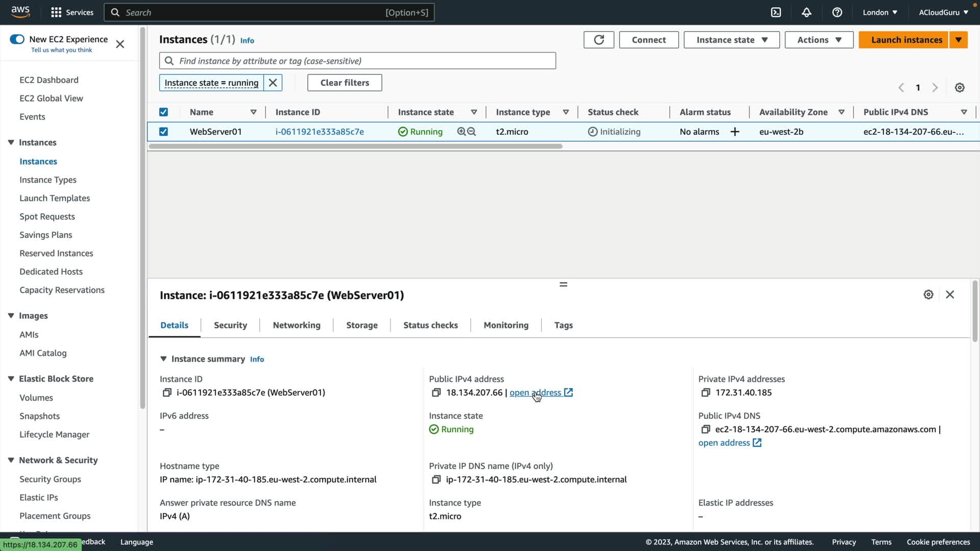Open table preferences gear icon
The image size is (980, 551).
click(960, 88)
